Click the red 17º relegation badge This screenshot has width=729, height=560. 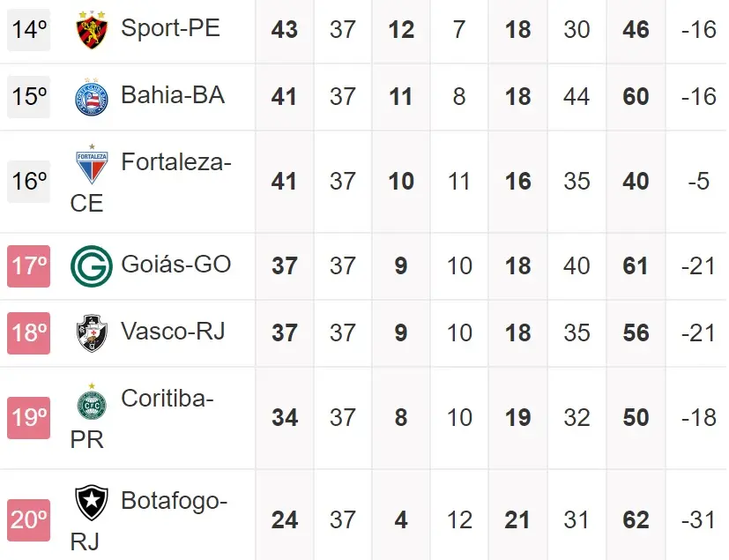click(29, 265)
